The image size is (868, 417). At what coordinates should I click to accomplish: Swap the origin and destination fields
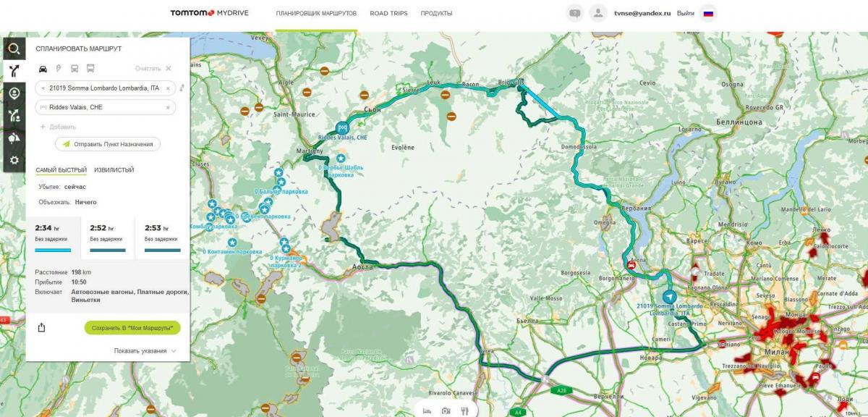pyautogui.click(x=182, y=88)
